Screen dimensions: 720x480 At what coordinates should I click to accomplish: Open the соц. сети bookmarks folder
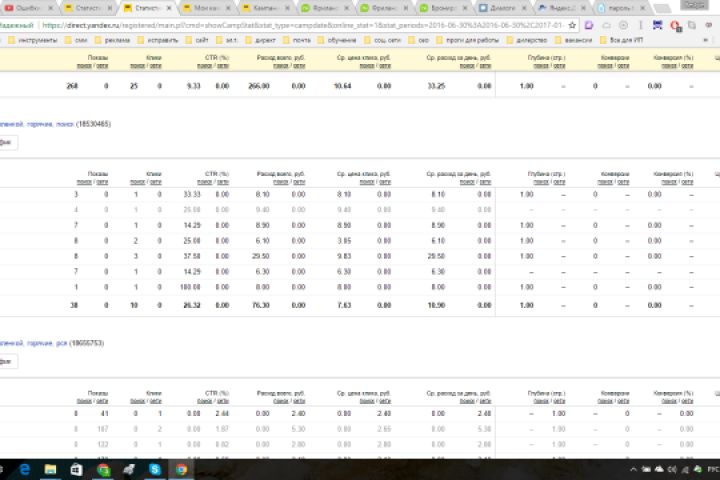click(381, 40)
